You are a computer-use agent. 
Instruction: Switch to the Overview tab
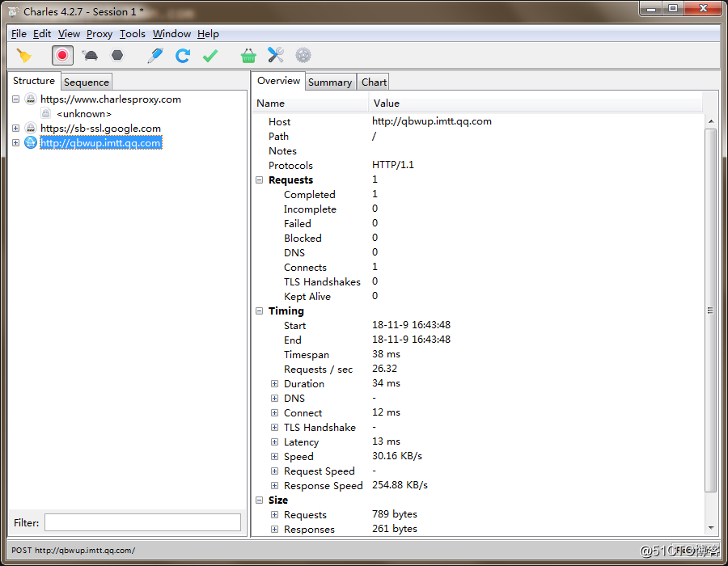[278, 81]
